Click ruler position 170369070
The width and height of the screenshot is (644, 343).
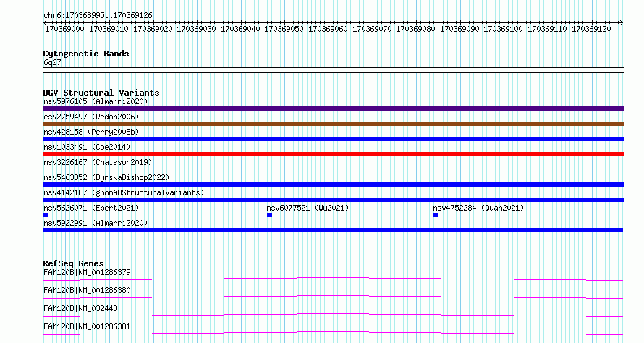click(372, 29)
